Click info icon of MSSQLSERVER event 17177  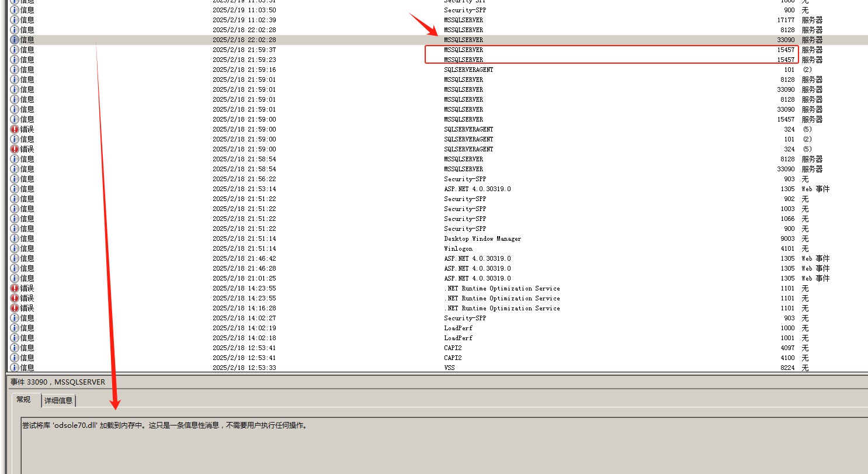click(x=15, y=20)
